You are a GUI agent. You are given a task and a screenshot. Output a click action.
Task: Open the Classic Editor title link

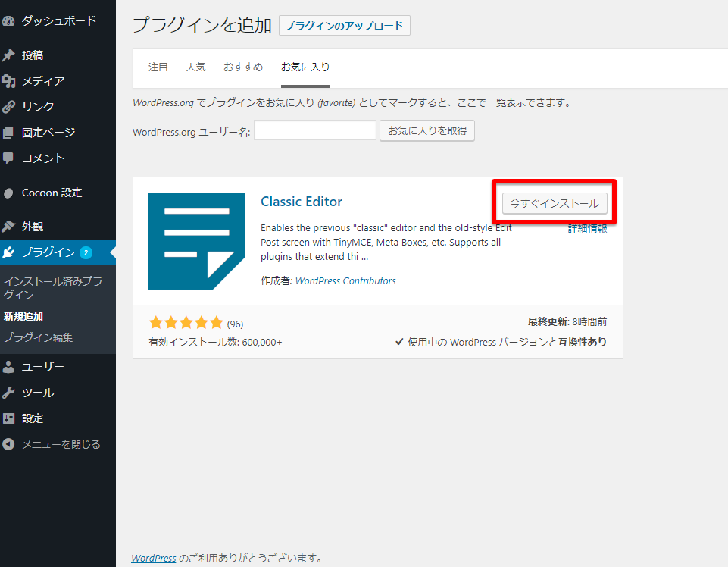(x=302, y=202)
